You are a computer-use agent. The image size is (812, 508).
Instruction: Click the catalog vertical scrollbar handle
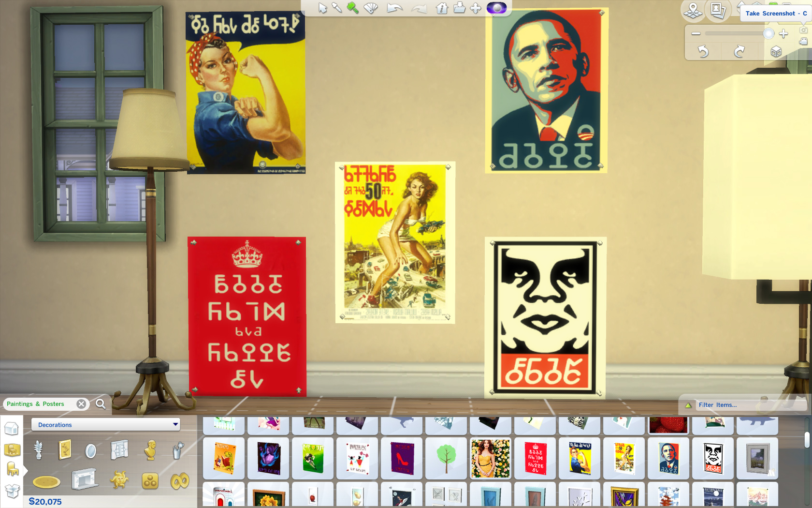pyautogui.click(x=807, y=440)
